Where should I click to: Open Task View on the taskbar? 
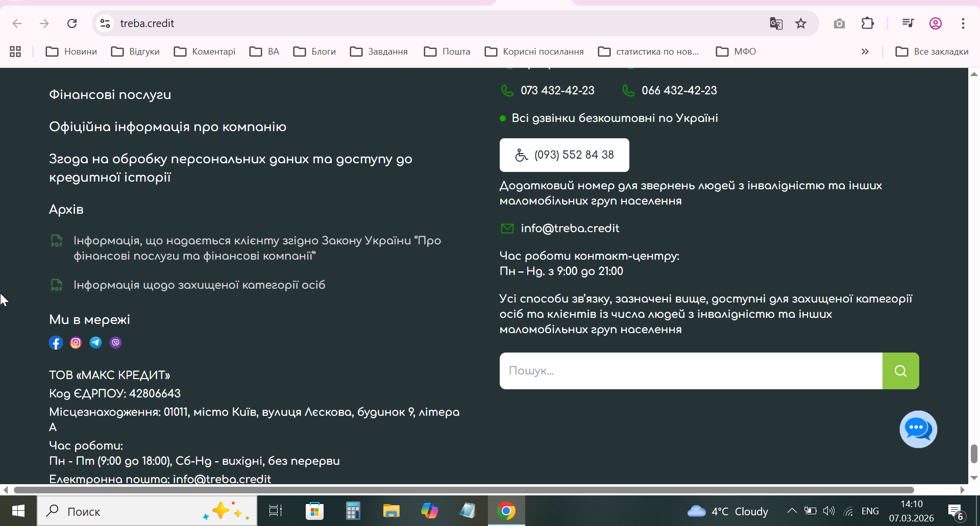(276, 511)
